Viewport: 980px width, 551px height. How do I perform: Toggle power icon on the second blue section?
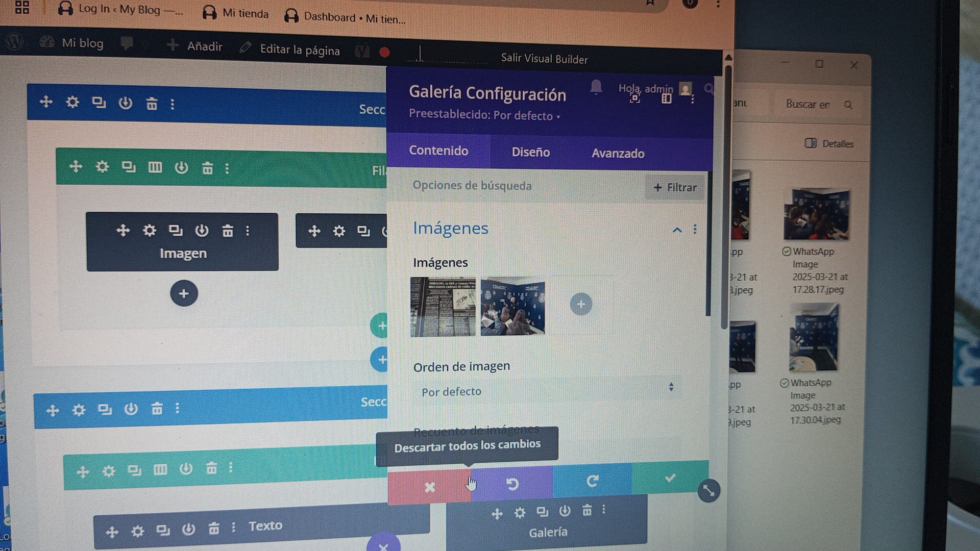(x=131, y=409)
